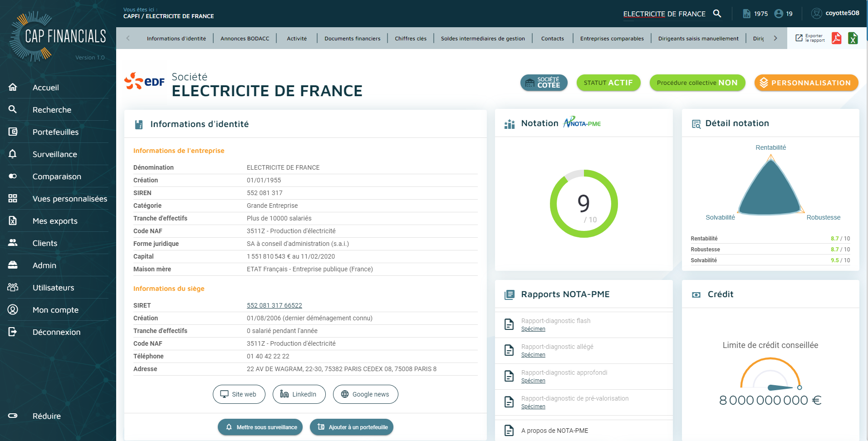Open the Portefeuilles wallet icon
The height and width of the screenshot is (441, 868).
pos(13,132)
